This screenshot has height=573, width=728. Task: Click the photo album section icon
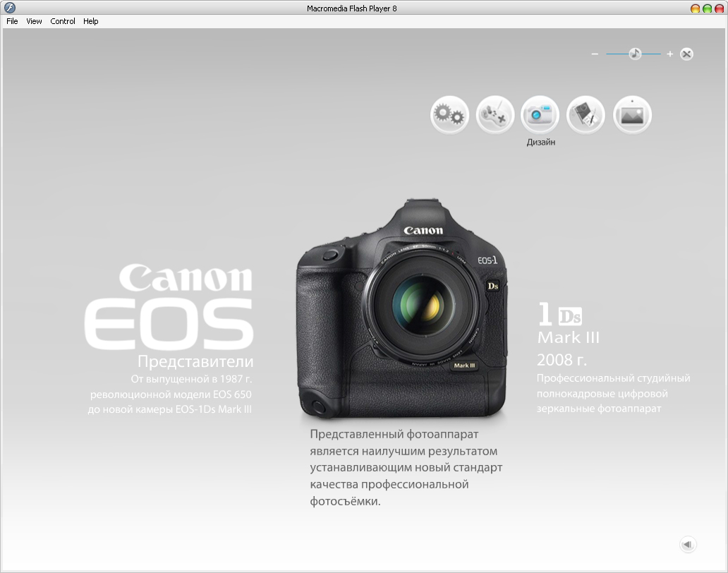pos(586,114)
